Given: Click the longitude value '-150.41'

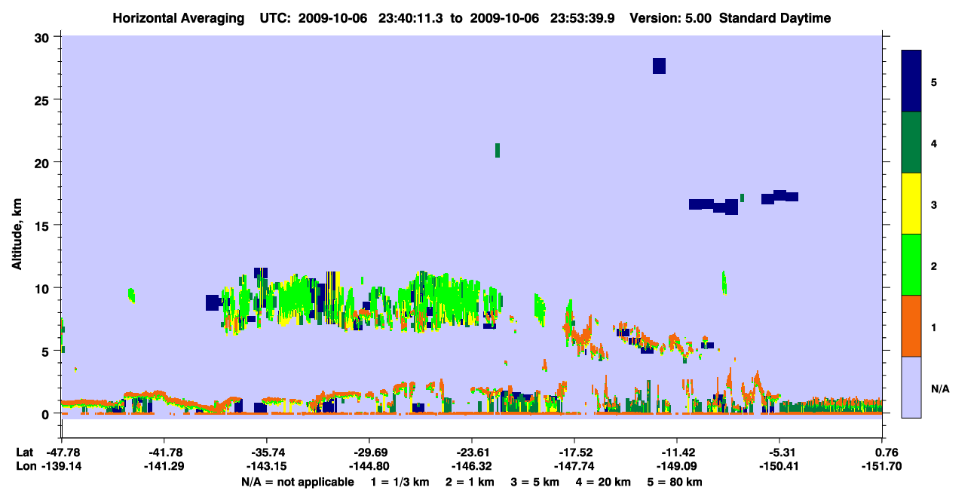Looking at the screenshot, I should click(779, 466).
